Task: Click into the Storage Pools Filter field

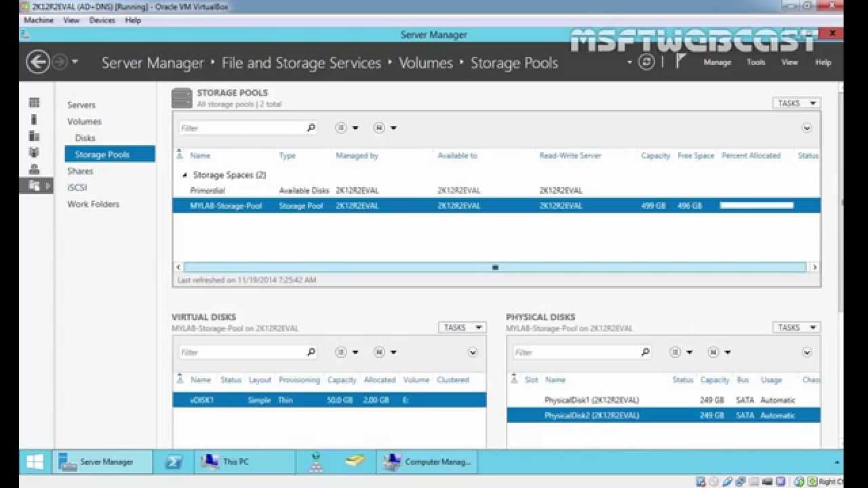Action: 243,127
